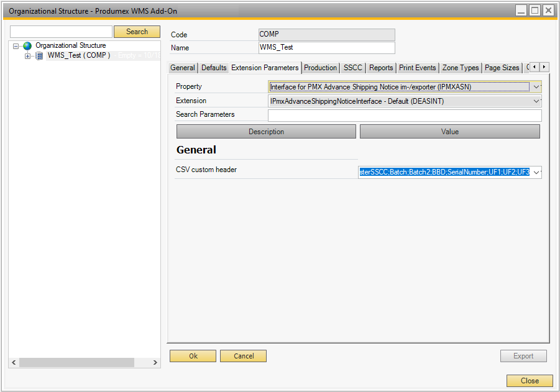Select the Zone Types tab
Viewport: 560px width, 392px height.
click(461, 68)
